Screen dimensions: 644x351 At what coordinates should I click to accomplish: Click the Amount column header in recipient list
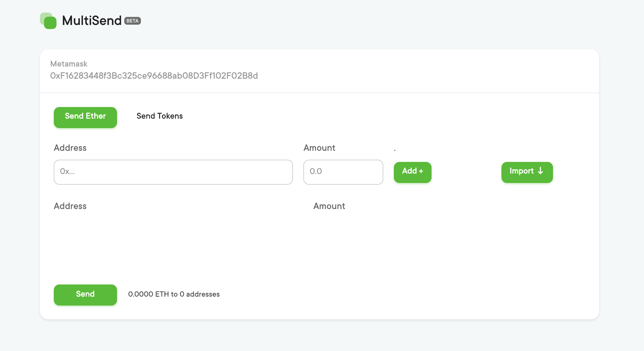tap(329, 206)
